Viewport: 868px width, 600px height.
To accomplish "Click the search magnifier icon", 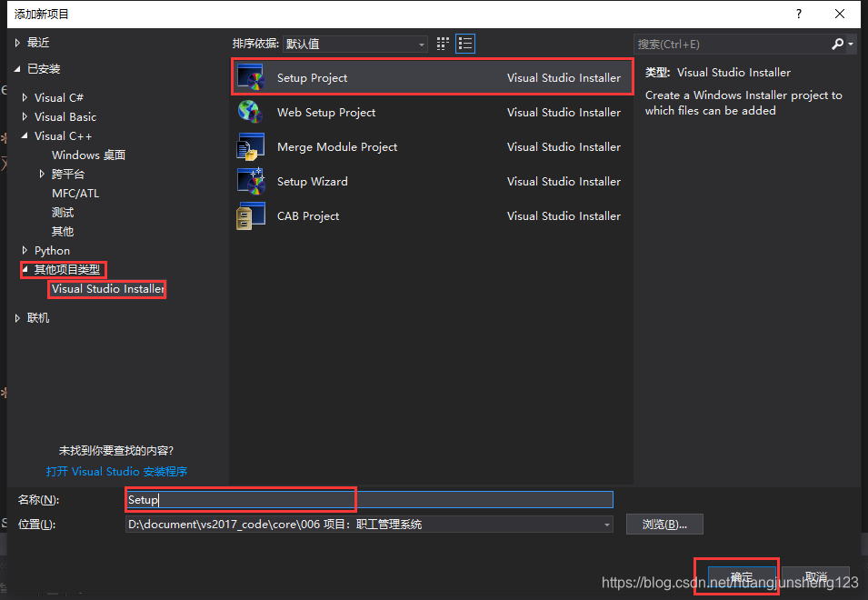I will coord(837,44).
